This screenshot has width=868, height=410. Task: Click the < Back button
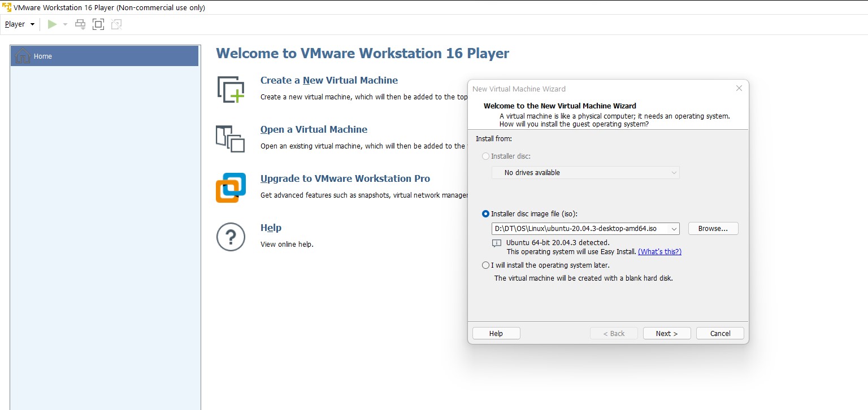pos(614,333)
